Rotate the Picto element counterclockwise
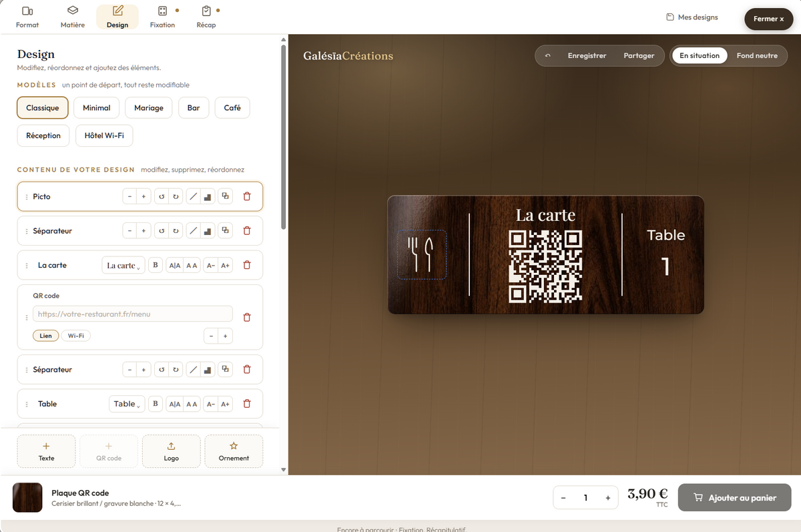Screen dimensions: 801x532 click(161, 196)
